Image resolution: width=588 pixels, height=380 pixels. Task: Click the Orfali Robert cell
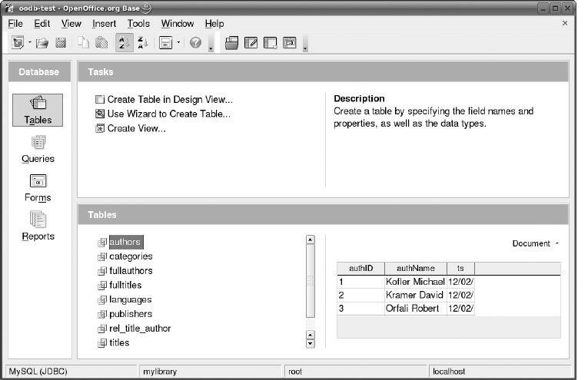click(416, 309)
